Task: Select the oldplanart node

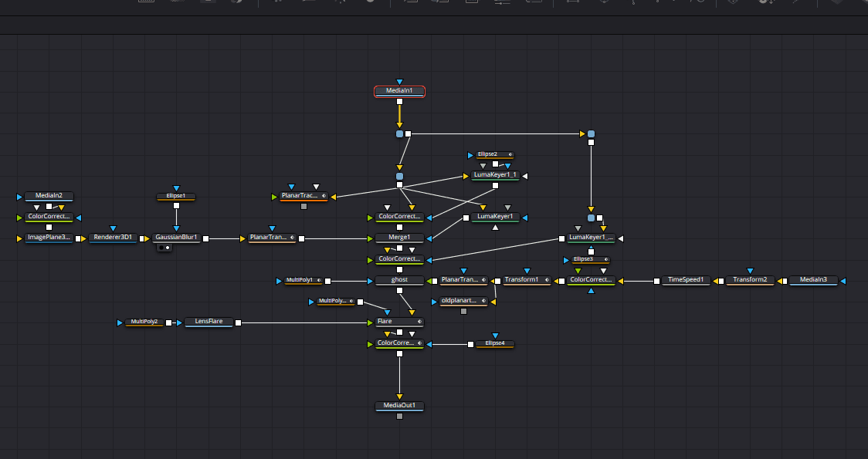Action: click(x=463, y=302)
